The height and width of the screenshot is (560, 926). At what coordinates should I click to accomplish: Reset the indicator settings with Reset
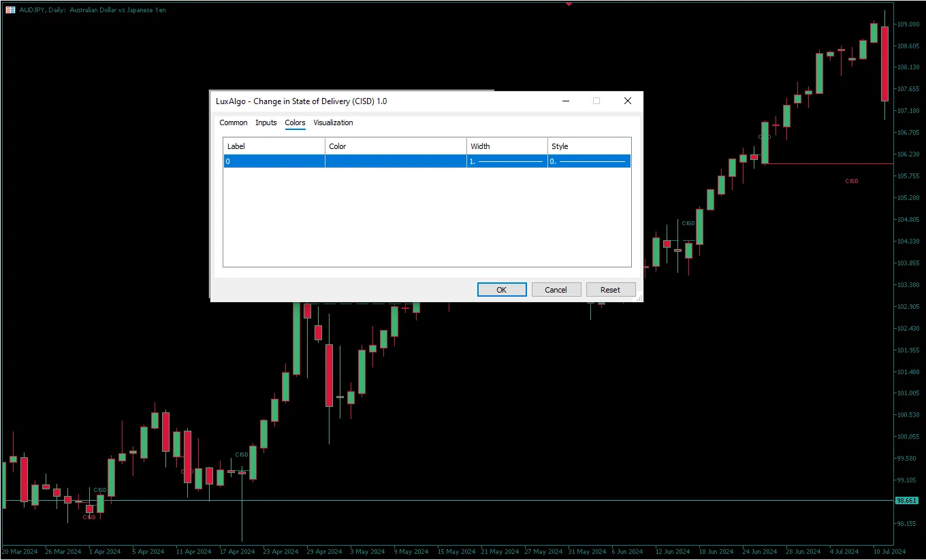[611, 290]
